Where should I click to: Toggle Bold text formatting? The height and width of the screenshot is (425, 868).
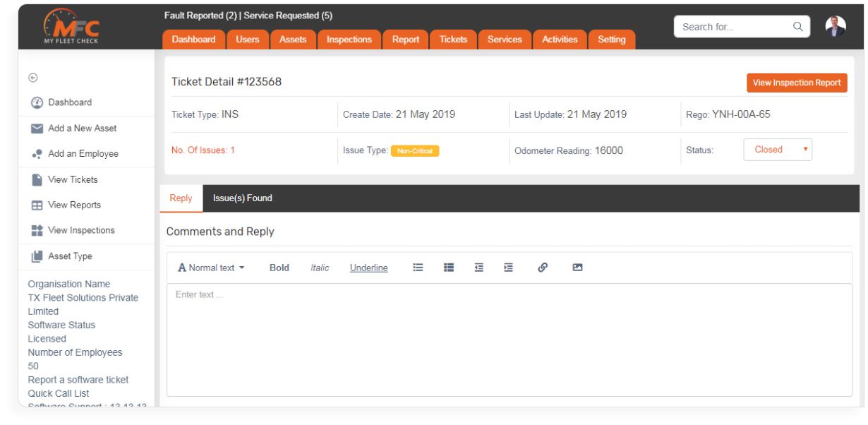click(x=279, y=268)
